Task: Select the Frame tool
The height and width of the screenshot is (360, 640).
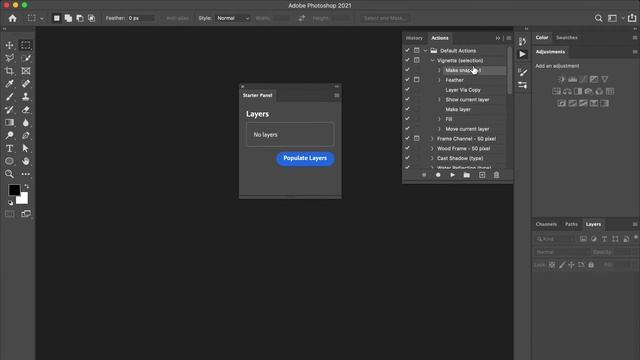Action: click(x=26, y=71)
